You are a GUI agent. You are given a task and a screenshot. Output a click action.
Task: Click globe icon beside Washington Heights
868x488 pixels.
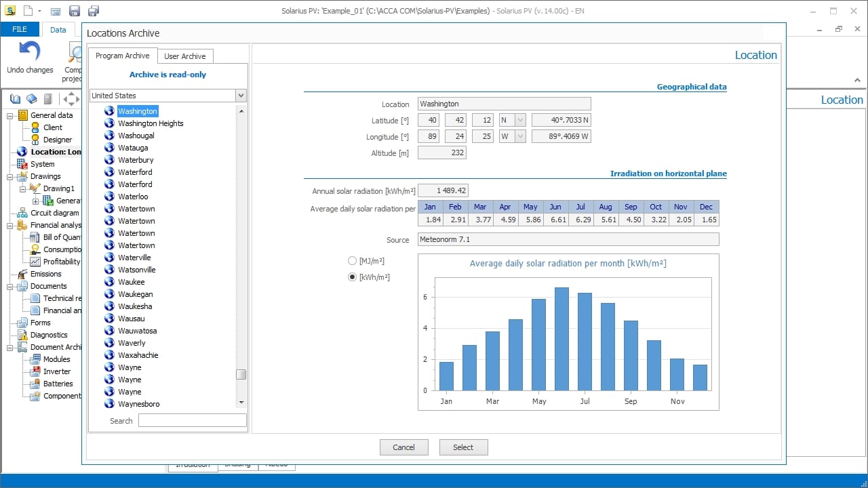coord(109,123)
